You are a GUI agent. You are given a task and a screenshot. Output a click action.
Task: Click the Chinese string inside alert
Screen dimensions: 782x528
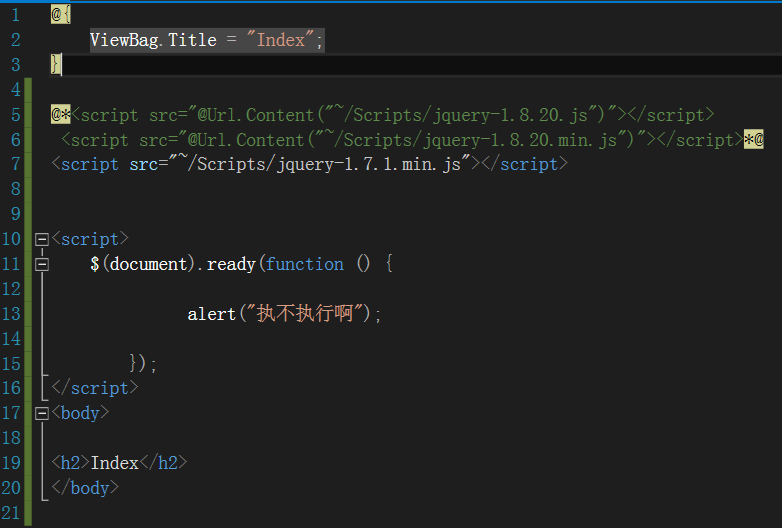[x=305, y=314]
